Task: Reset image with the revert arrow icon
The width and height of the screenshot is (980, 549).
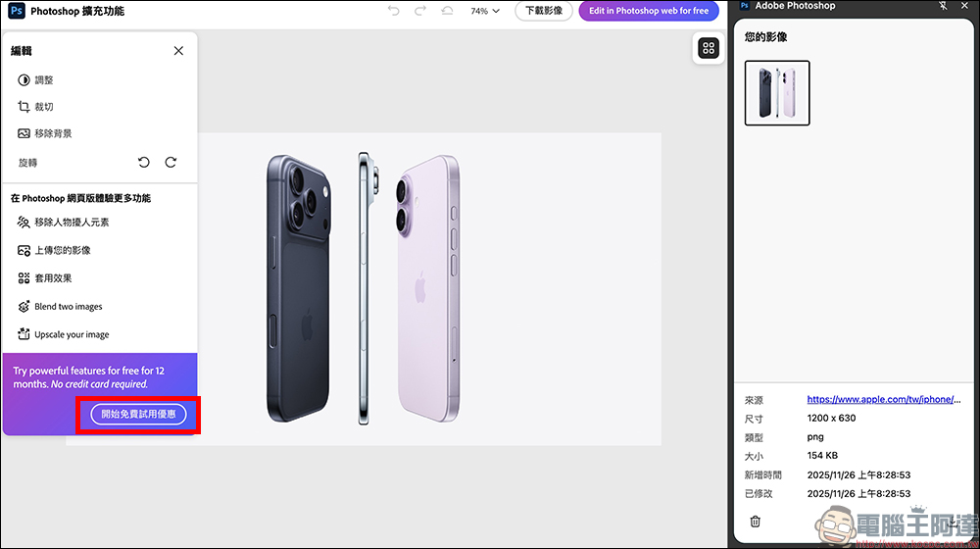Action: tap(447, 11)
